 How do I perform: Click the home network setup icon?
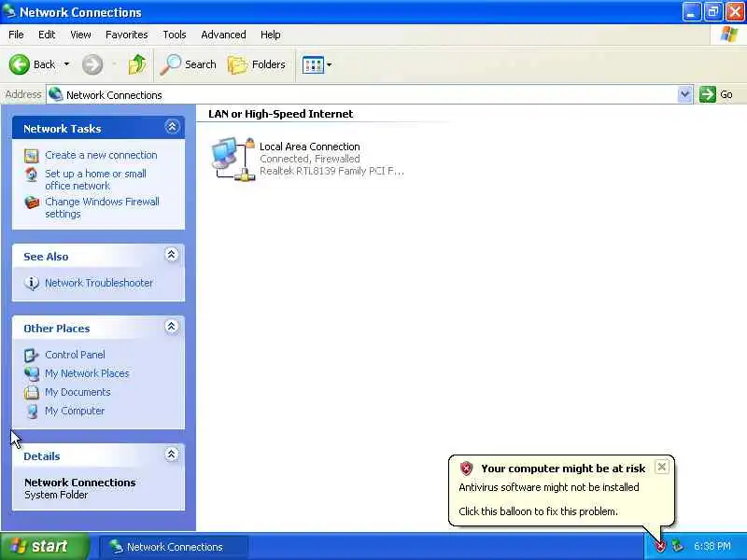click(32, 175)
